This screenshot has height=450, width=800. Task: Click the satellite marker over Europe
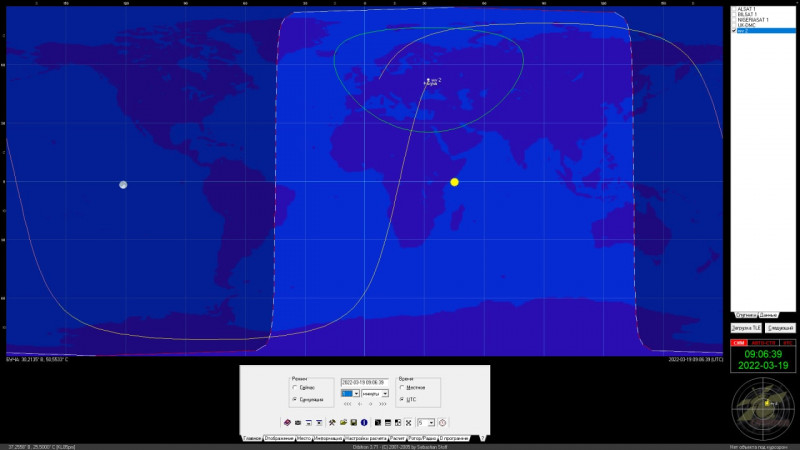(x=428, y=80)
